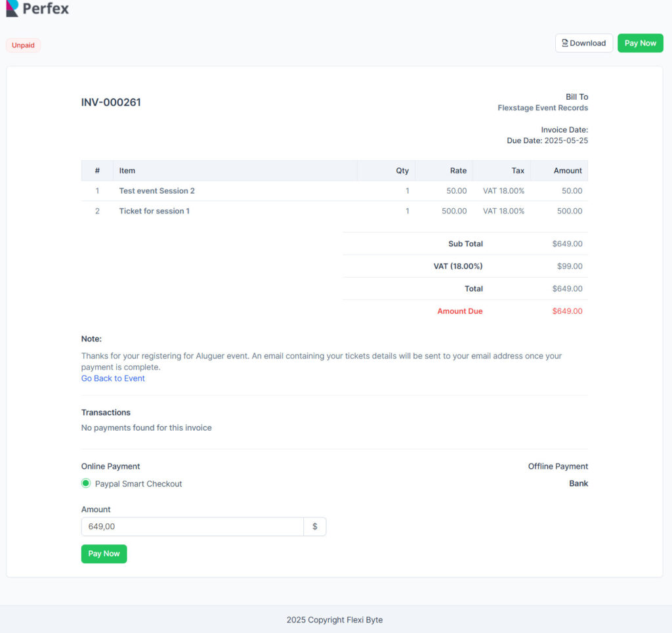672x633 pixels.
Task: Select the Bank offline payment option
Action: (x=578, y=483)
